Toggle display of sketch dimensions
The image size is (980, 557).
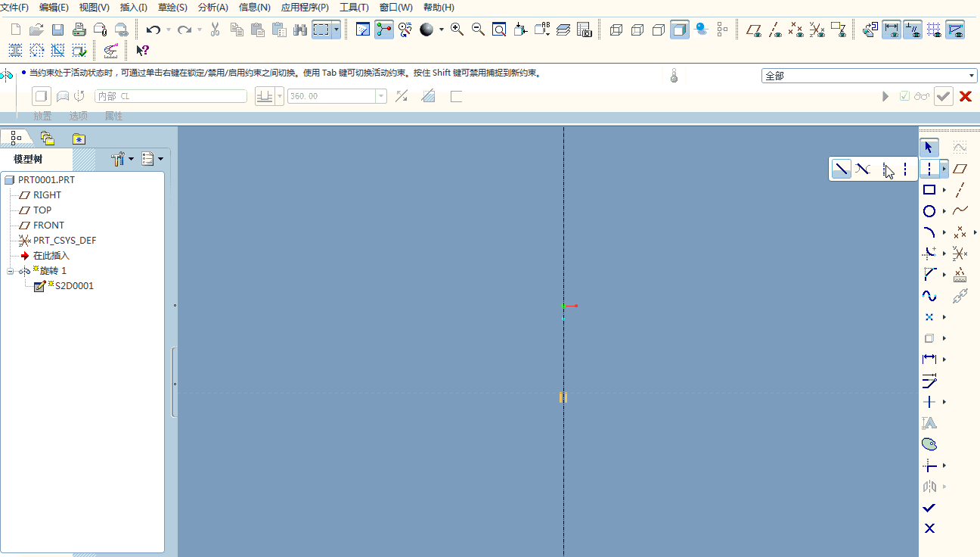coord(892,30)
